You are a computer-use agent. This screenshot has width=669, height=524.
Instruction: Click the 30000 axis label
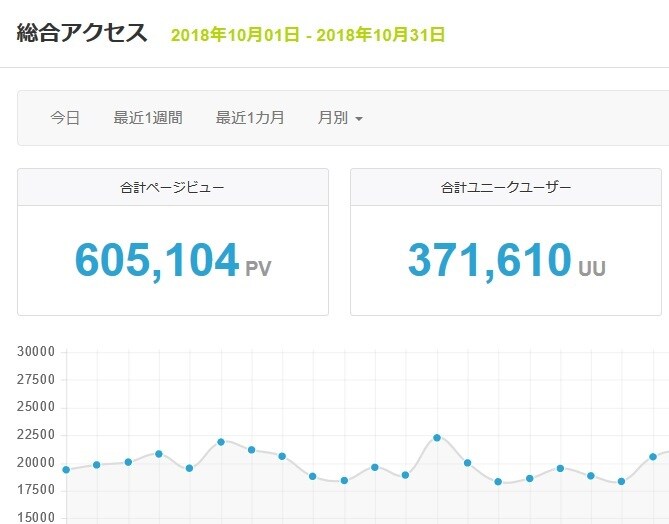(36, 352)
